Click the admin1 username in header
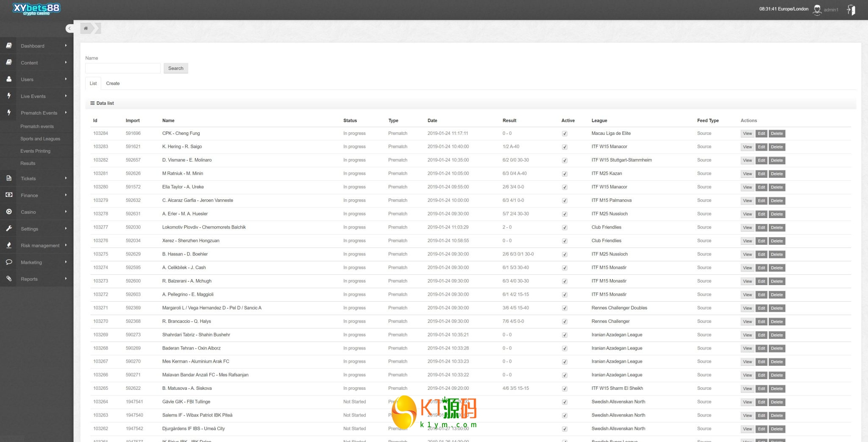The width and height of the screenshot is (868, 442). (x=831, y=10)
